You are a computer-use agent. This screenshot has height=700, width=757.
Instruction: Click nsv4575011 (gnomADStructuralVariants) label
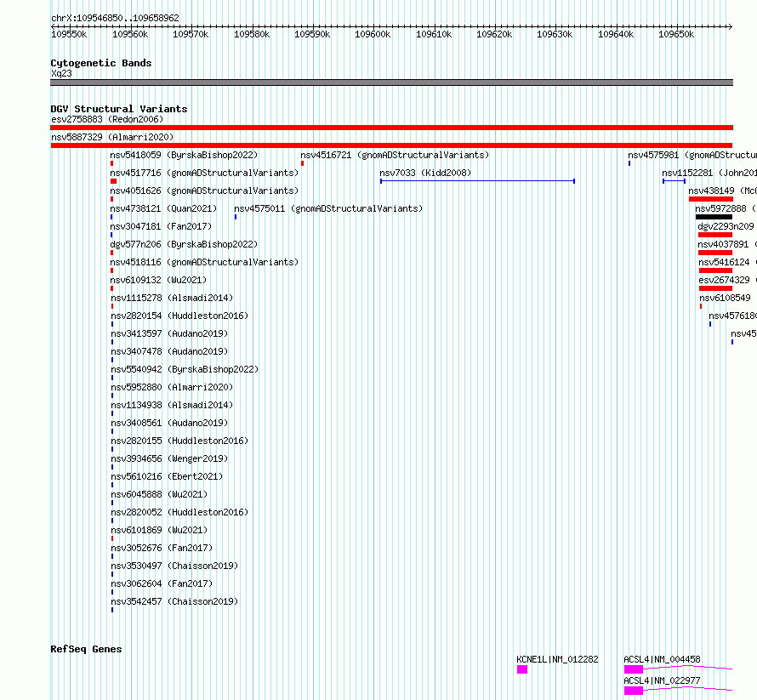click(328, 208)
